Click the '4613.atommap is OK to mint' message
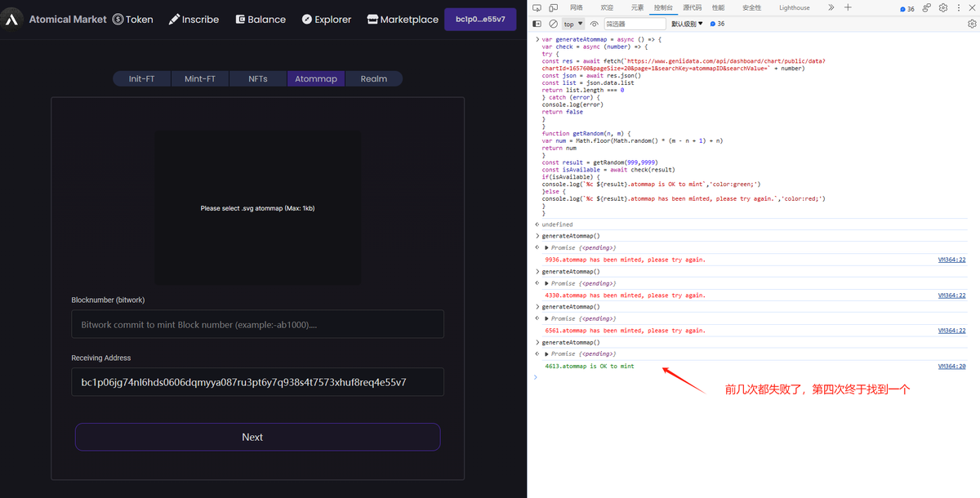Viewport: 980px width, 498px height. [590, 367]
